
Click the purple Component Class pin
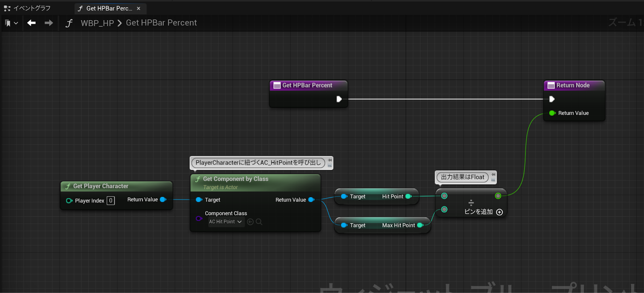click(x=199, y=218)
